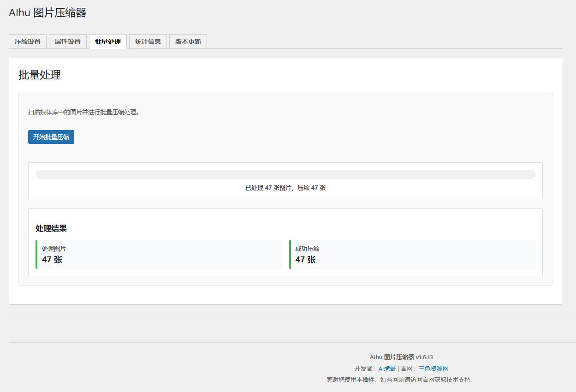Image resolution: width=576 pixels, height=392 pixels.
Task: Open the 属性设置 tab
Action: point(67,41)
